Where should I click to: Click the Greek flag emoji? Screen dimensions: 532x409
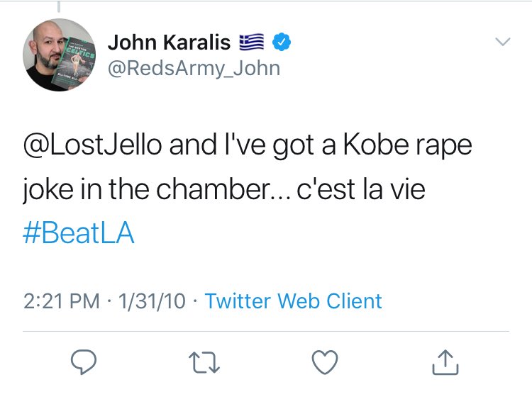(x=251, y=43)
